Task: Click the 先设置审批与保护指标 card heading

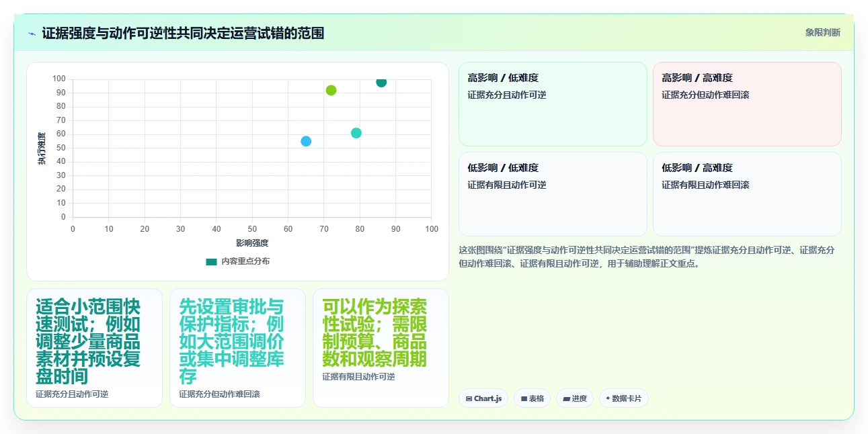Action: point(231,341)
